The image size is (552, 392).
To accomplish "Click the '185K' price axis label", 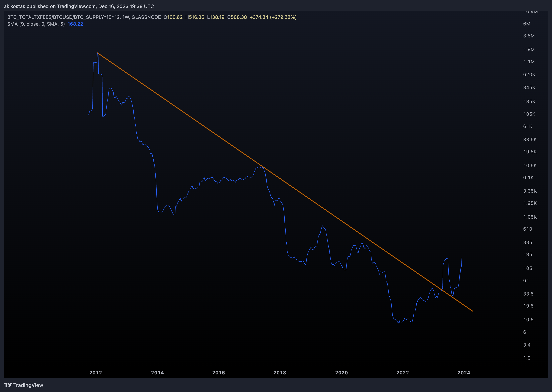I will [529, 101].
